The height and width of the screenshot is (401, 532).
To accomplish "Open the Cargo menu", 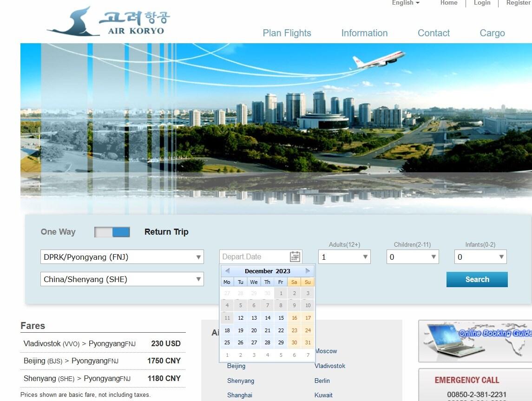I will (492, 33).
